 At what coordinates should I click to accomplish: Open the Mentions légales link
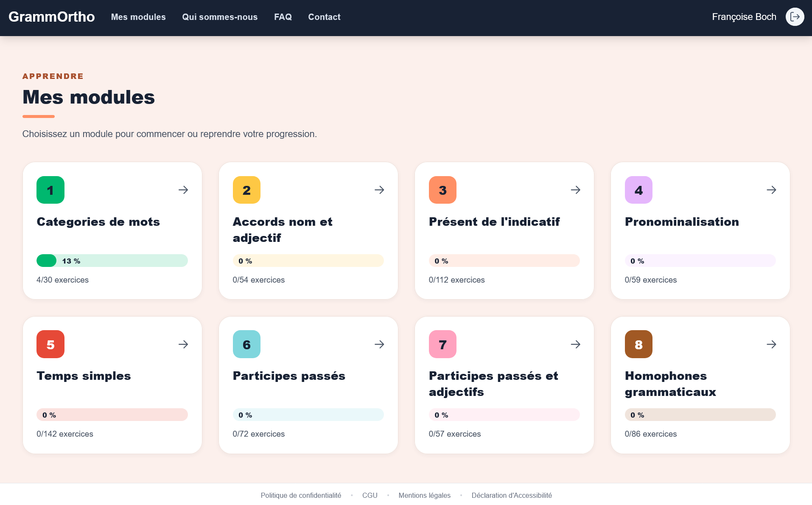[x=425, y=495]
